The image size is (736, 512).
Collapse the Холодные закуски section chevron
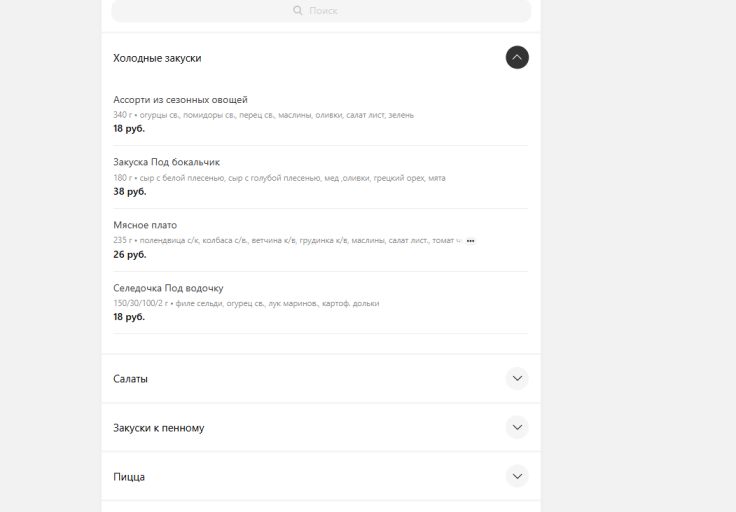pyautogui.click(x=517, y=57)
